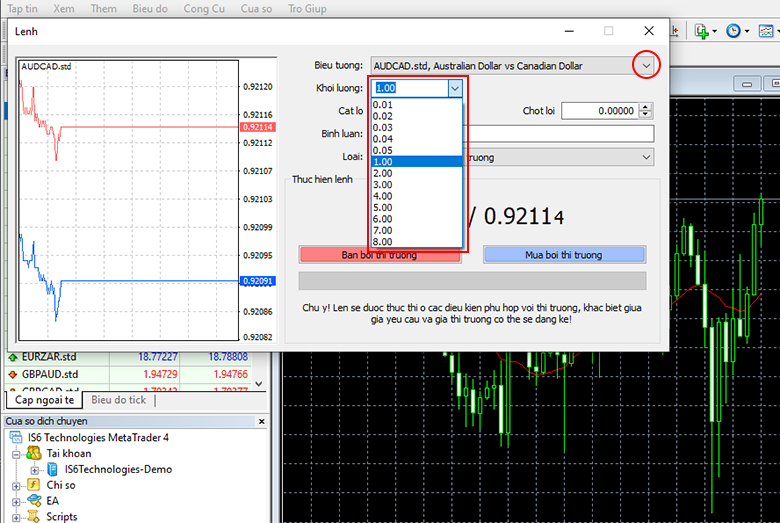Switch to the Cap ngoai te tab
The height and width of the screenshot is (523, 780).
44,400
